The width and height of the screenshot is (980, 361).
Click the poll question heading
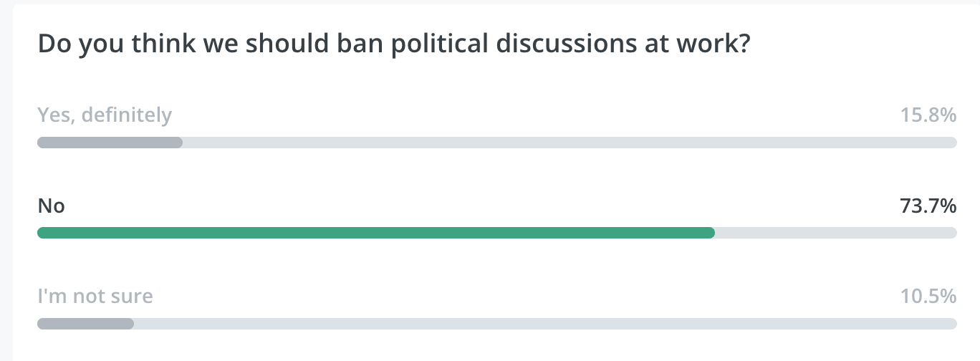pos(393,44)
